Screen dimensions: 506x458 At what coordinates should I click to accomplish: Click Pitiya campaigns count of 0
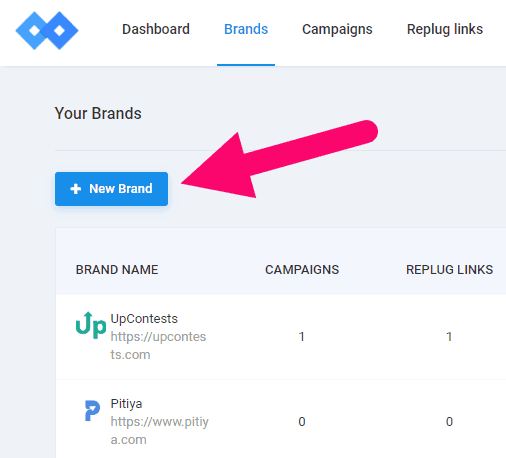coord(302,422)
